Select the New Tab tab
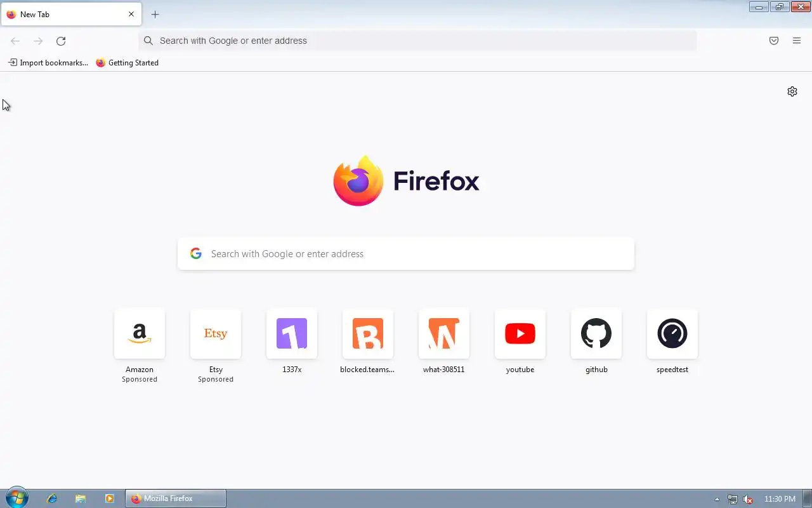The image size is (812, 508). [71, 14]
